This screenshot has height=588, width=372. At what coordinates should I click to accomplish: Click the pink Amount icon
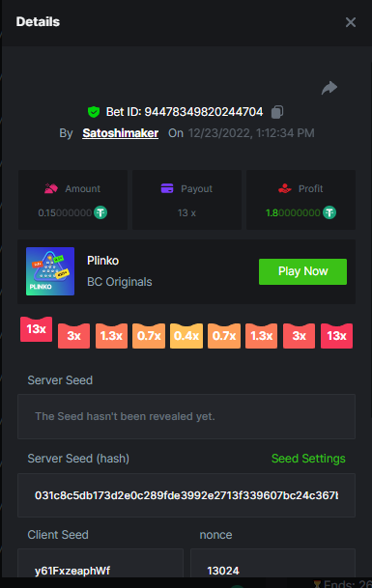point(51,188)
